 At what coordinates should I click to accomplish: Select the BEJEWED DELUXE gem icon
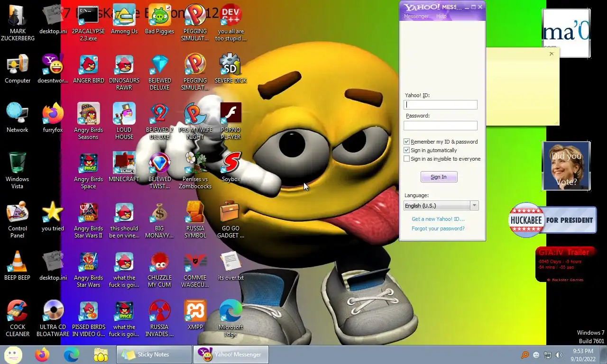pyautogui.click(x=159, y=73)
